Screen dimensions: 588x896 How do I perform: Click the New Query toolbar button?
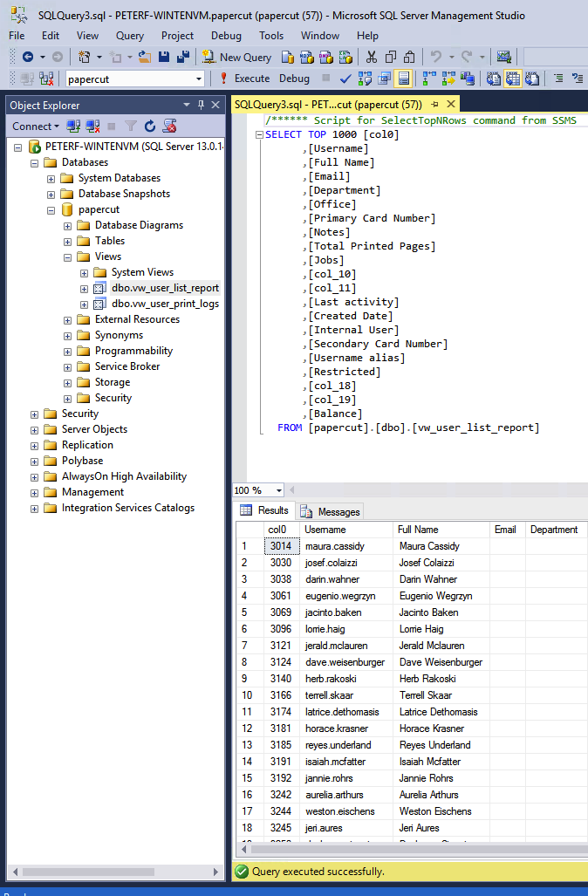click(x=237, y=57)
